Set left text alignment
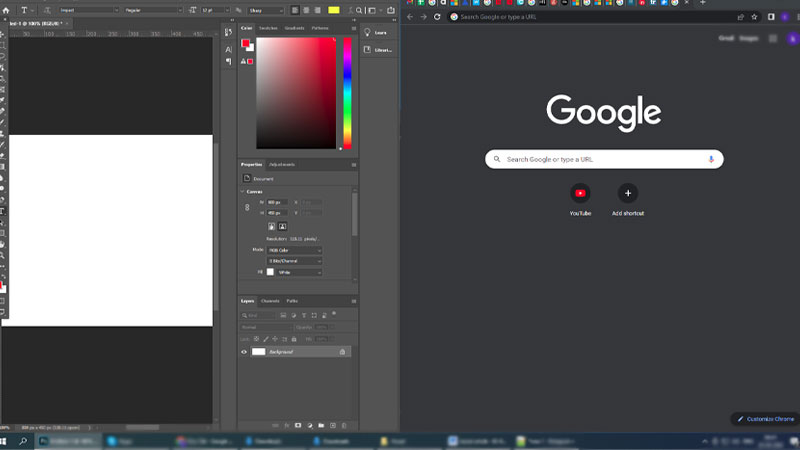This screenshot has width=800, height=450. [x=295, y=10]
